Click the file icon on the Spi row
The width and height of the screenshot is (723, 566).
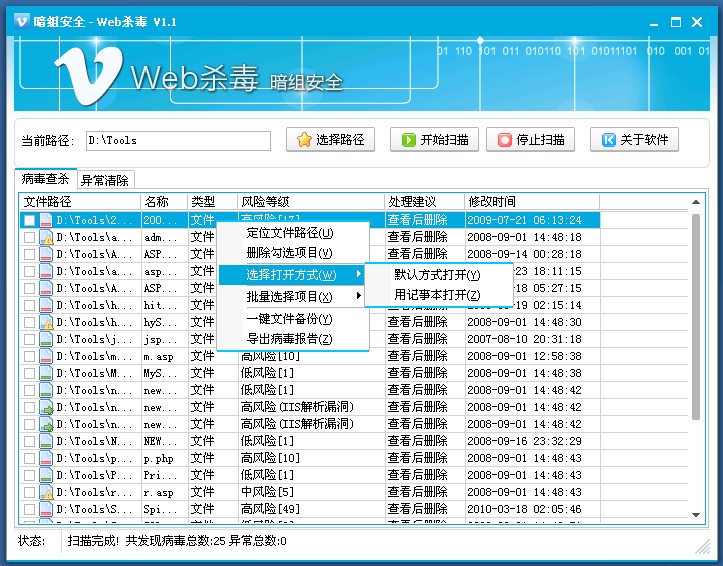click(46, 510)
